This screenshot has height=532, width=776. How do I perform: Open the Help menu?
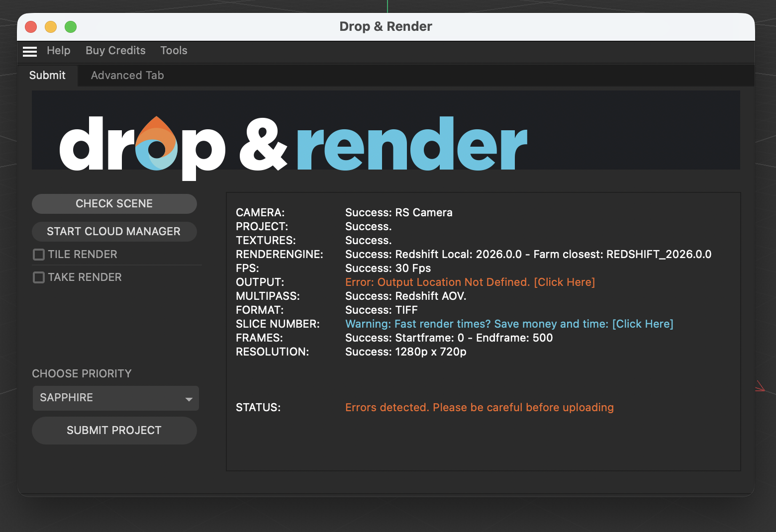coord(59,50)
